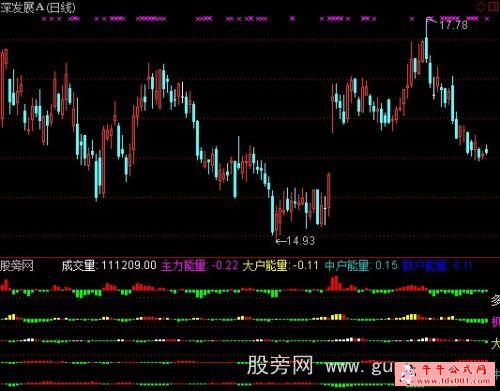Click the arrow beside the 14.93 low
This screenshot has height=391, width=500.
(x=281, y=241)
